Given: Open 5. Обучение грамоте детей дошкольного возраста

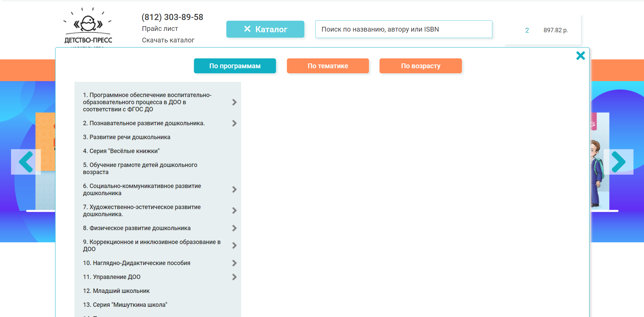Looking at the screenshot, I should pyautogui.click(x=140, y=168).
